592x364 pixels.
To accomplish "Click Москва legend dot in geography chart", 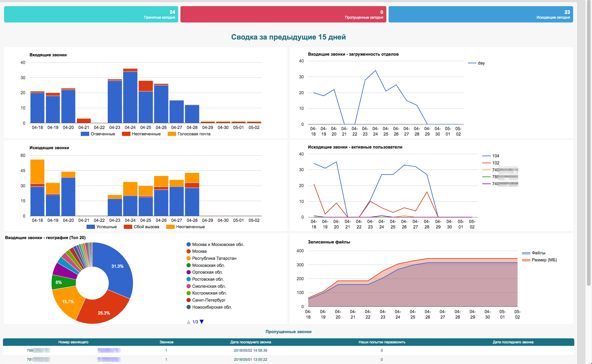I will point(188,251).
